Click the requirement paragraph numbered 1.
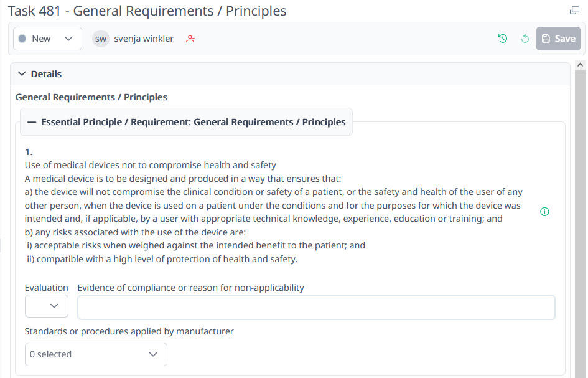This screenshot has height=378, width=588. pos(274,206)
